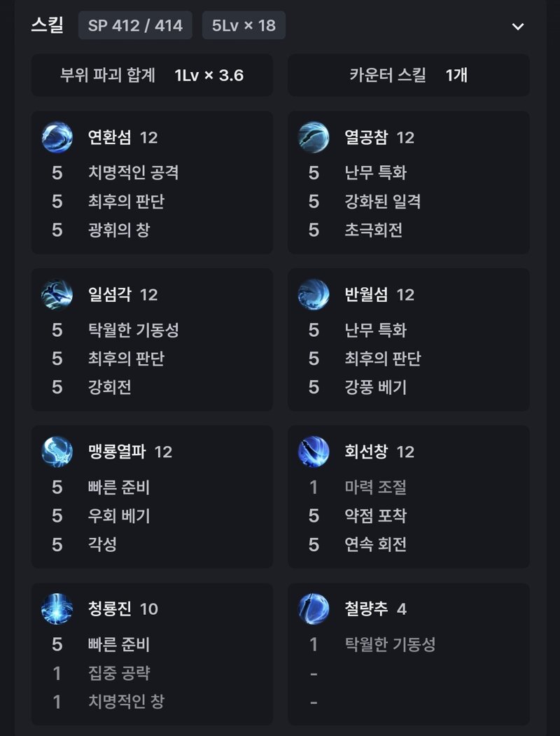Open the 맹룡열파 skill icon
The height and width of the screenshot is (736, 560).
(x=57, y=452)
